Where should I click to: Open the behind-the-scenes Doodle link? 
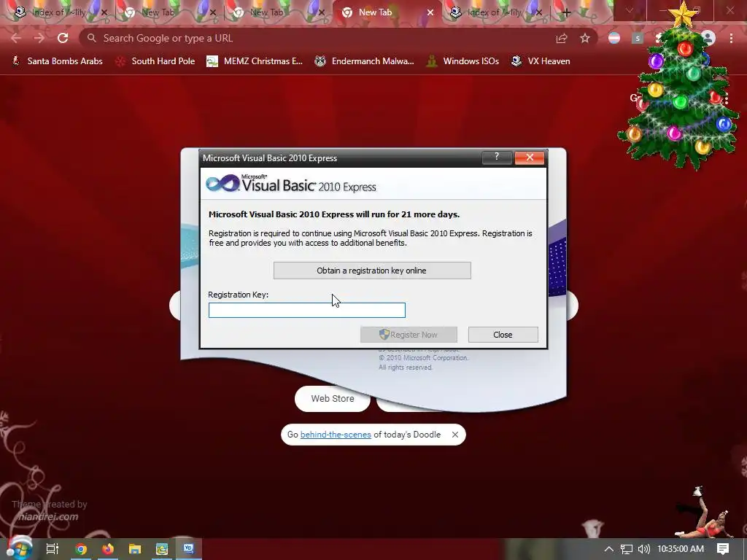[x=336, y=435]
